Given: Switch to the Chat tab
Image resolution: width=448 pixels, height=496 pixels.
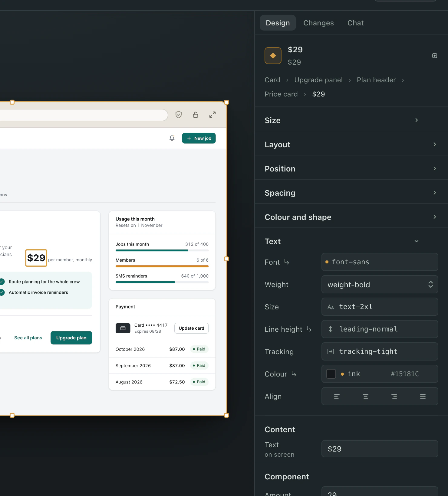Looking at the screenshot, I should pos(355,23).
